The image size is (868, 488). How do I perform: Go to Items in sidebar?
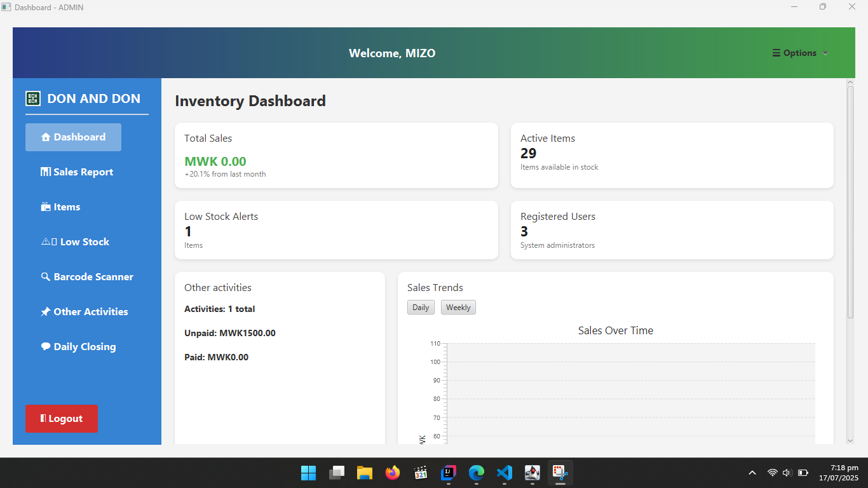[60, 207]
